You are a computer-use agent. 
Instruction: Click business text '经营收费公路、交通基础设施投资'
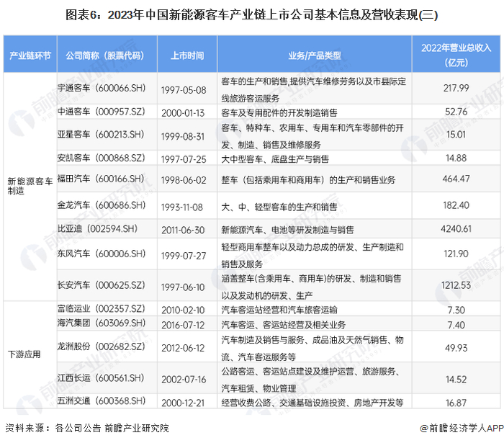click(284, 403)
